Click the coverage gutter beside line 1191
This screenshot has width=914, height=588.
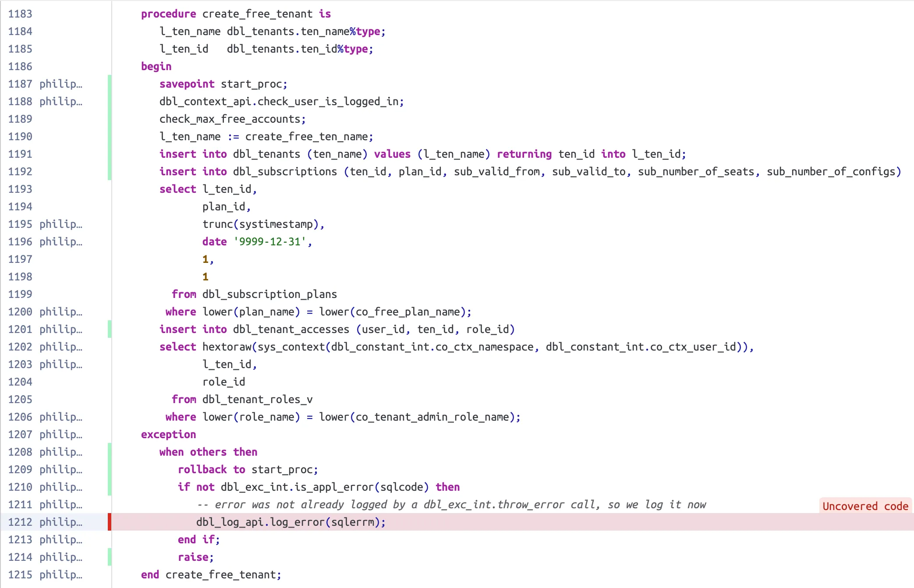pyautogui.click(x=109, y=154)
